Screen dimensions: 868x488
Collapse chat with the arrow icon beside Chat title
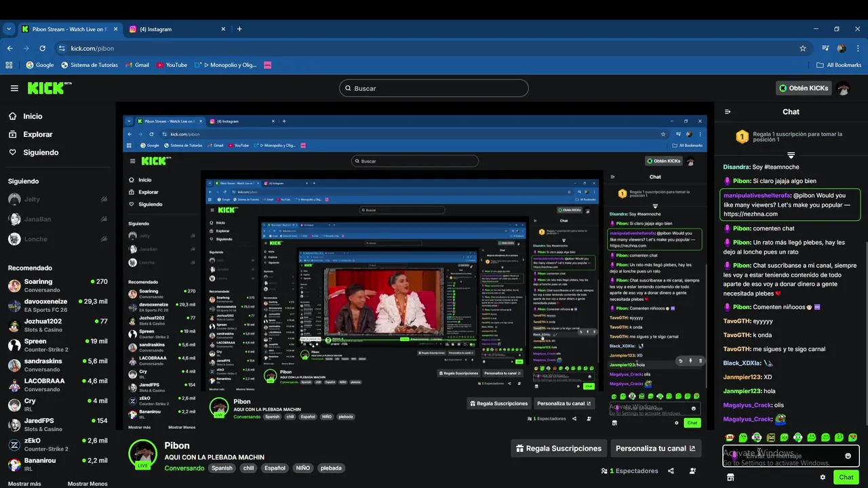(x=728, y=112)
